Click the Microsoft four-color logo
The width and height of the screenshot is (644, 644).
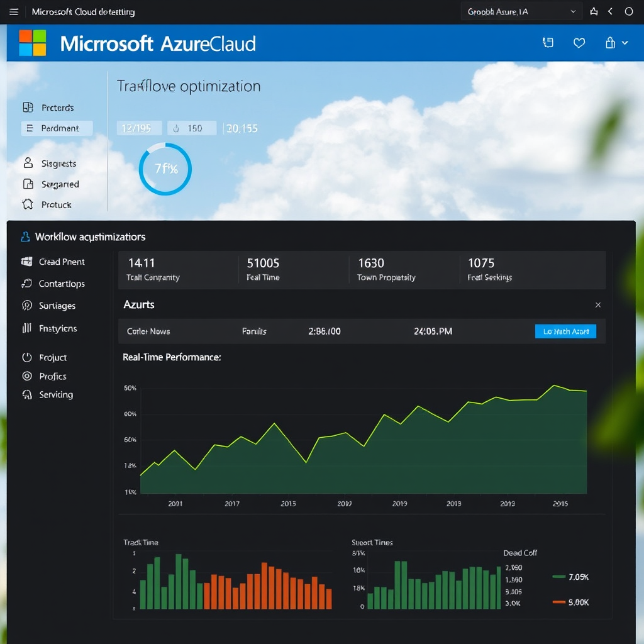tap(33, 43)
